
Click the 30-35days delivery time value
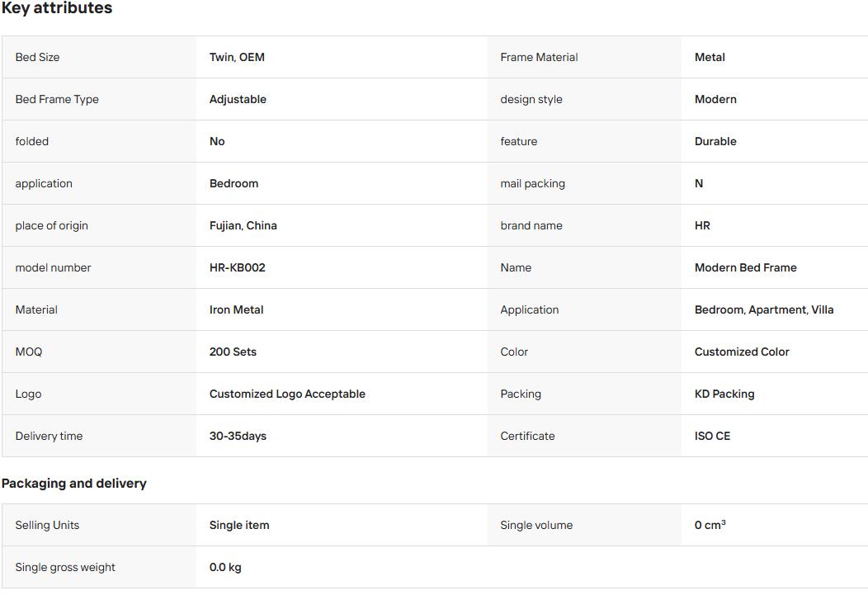click(238, 436)
